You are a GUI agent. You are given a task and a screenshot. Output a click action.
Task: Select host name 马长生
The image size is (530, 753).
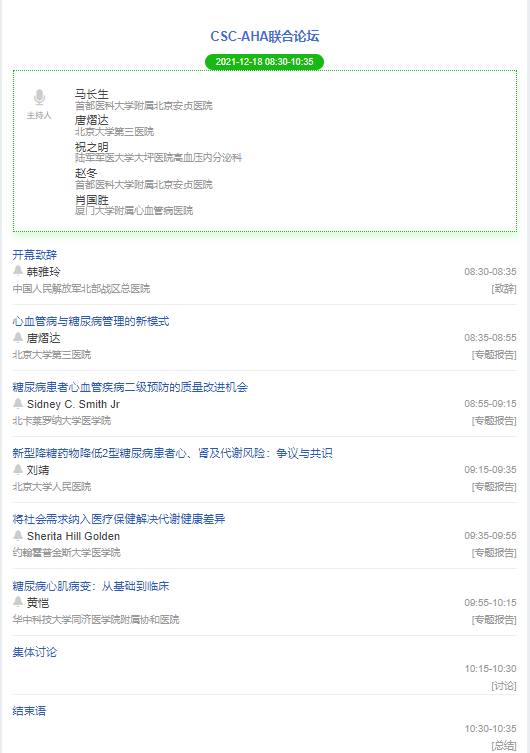click(92, 94)
